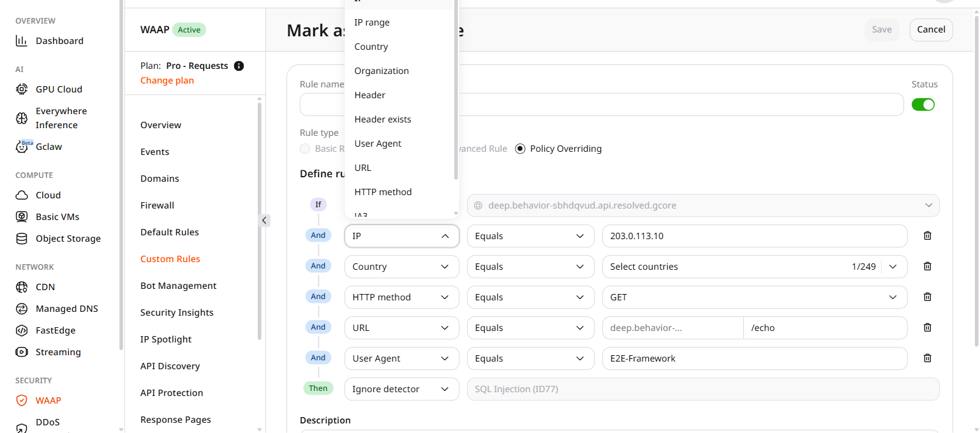This screenshot has height=433, width=980.
Task: Open the Country condition type dropdown
Action: 402,267
